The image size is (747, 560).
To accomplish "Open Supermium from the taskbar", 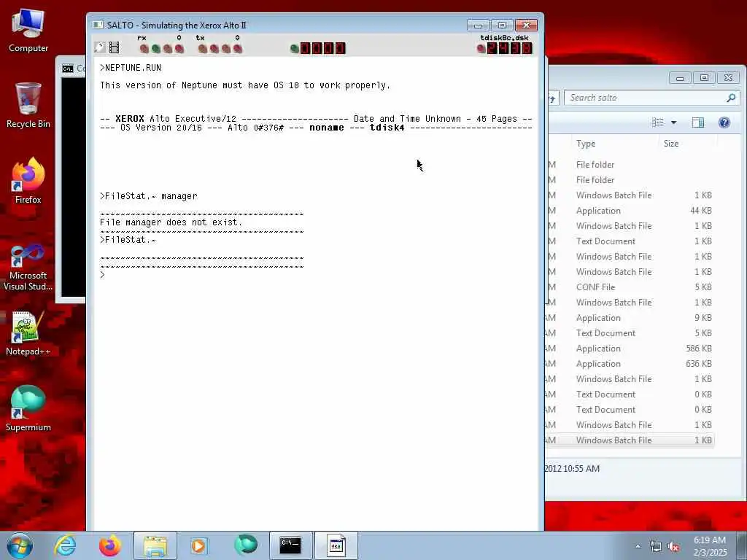I will coord(246,545).
